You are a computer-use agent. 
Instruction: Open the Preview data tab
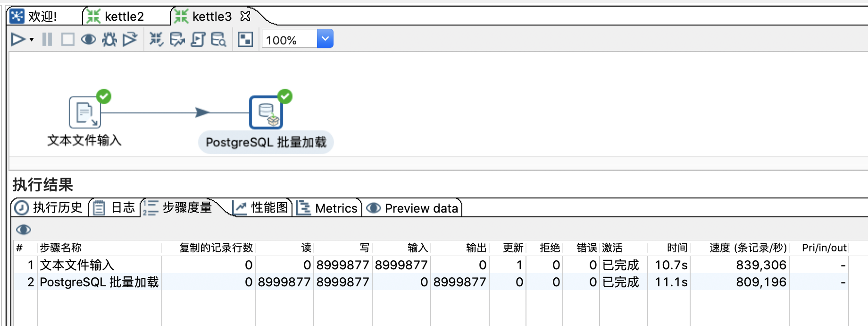(412, 208)
